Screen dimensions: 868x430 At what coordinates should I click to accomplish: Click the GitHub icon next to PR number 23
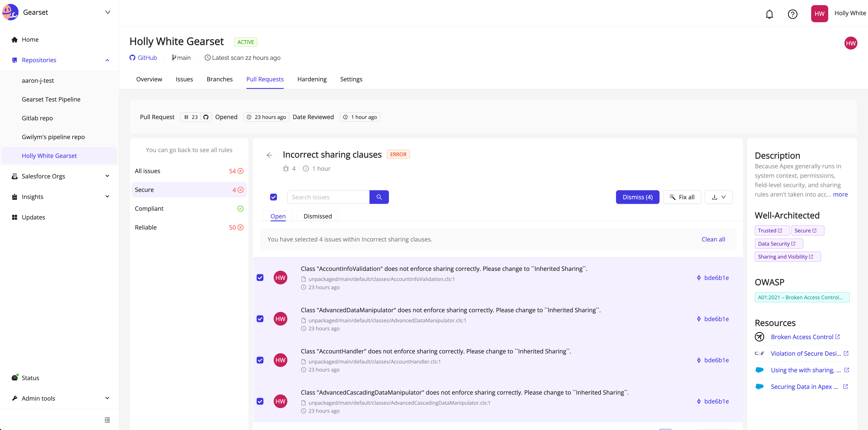pos(206,117)
